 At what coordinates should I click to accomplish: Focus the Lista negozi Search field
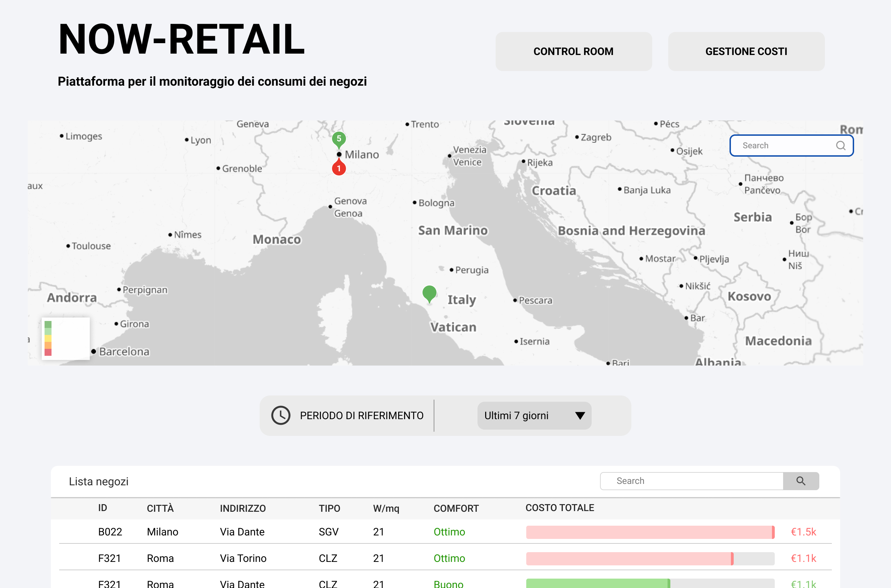(692, 481)
